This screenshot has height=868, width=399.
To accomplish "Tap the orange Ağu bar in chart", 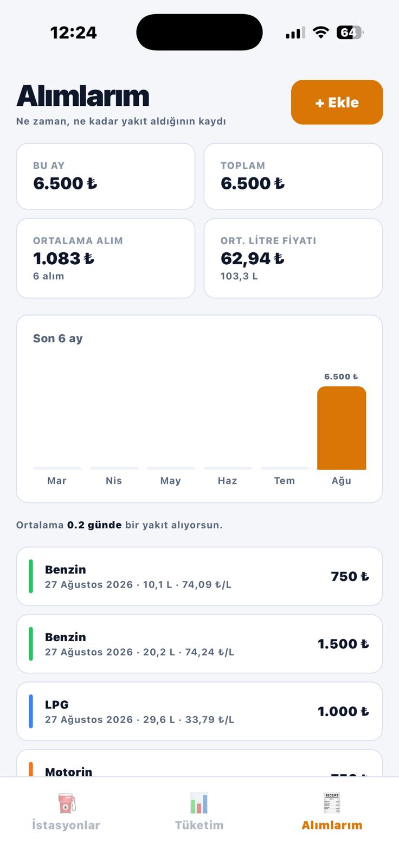I will 342,428.
